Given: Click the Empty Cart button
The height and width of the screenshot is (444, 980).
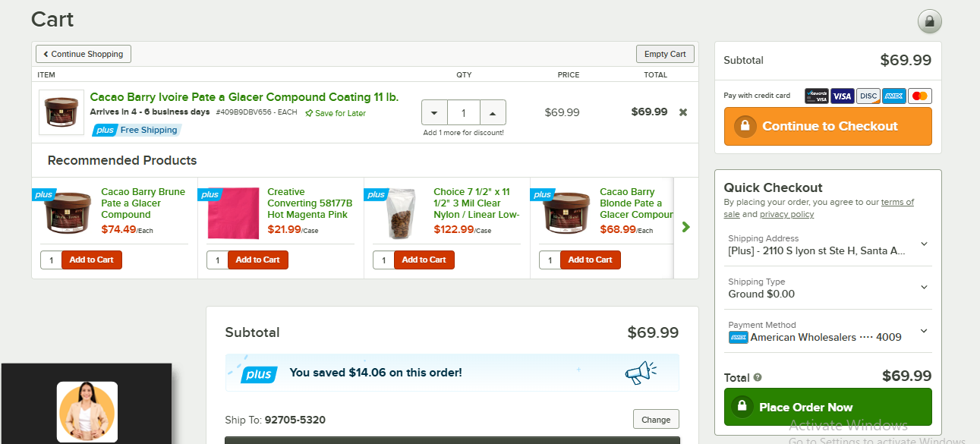Looking at the screenshot, I should 665,54.
